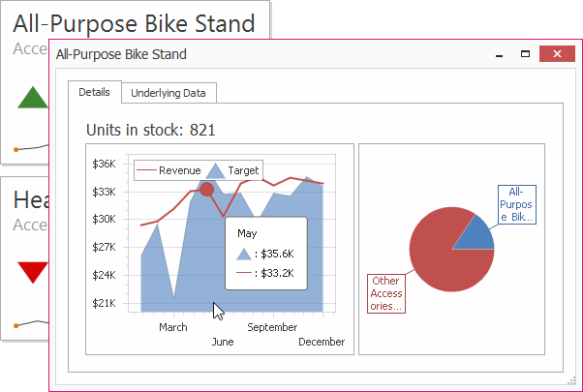This screenshot has height=392, width=583.
Task: Click the sparkline under the green triangle
Action: pos(29,147)
